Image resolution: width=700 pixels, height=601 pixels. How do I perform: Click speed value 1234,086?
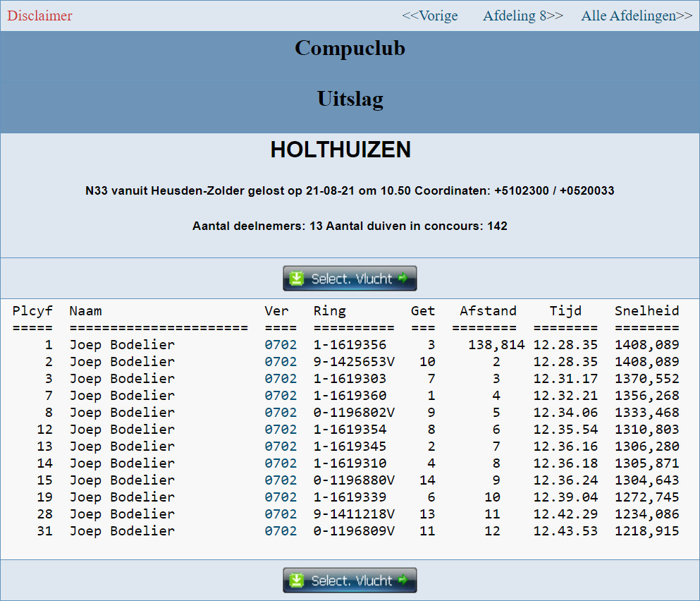[647, 515]
